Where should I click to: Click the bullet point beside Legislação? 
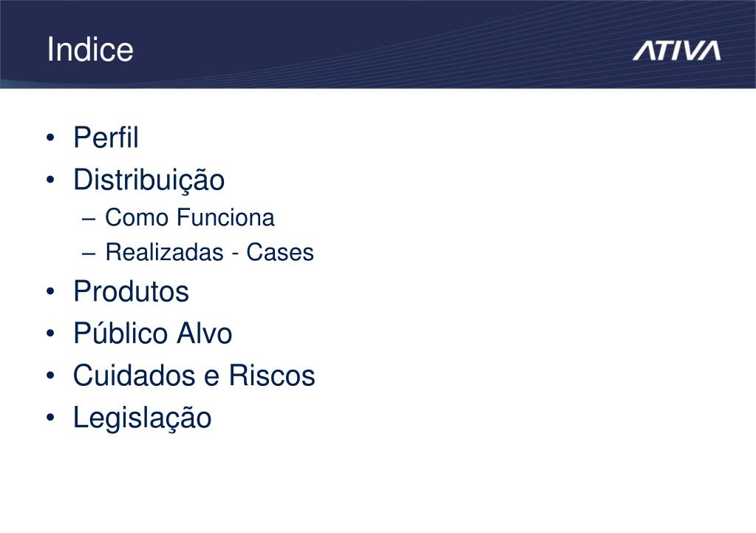[51, 418]
